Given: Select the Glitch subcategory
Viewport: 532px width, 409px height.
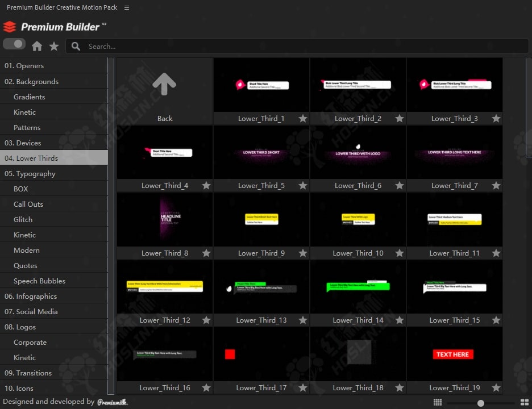Looking at the screenshot, I should click(x=54, y=219).
